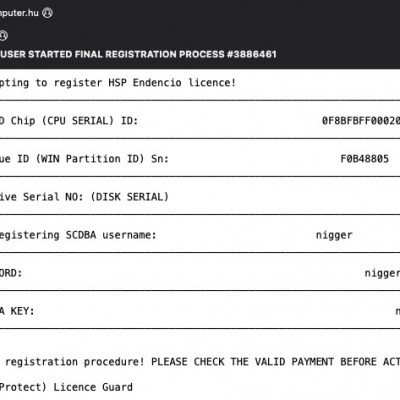
Task: Click the value beside SCDBA username label
Action: coord(334,235)
